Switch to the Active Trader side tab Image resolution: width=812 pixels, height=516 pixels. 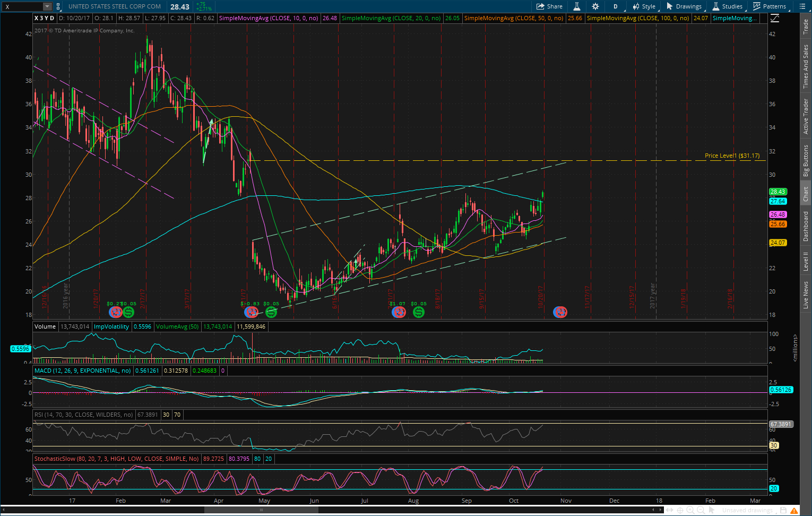pos(806,117)
